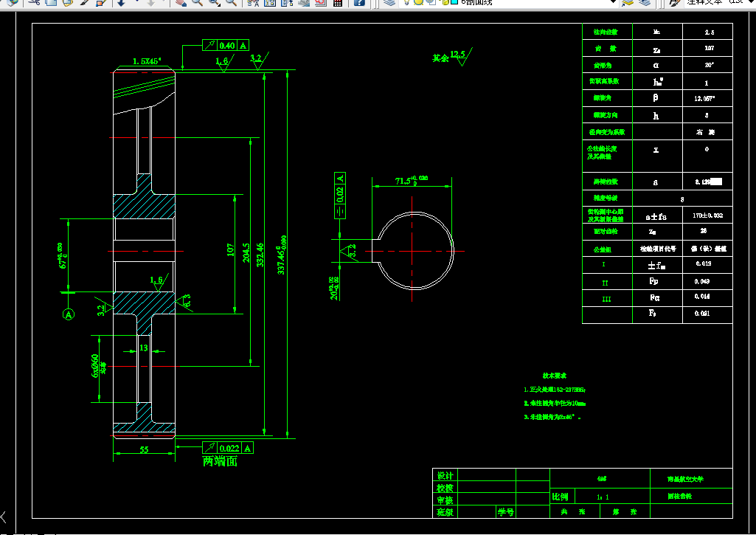Activate the Zoom Realtime magnifier
This screenshot has width=756, height=535.
pyautogui.click(x=197, y=2)
